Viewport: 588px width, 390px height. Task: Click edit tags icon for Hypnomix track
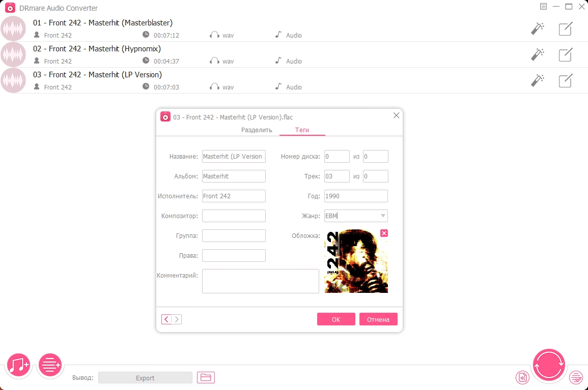coord(566,55)
